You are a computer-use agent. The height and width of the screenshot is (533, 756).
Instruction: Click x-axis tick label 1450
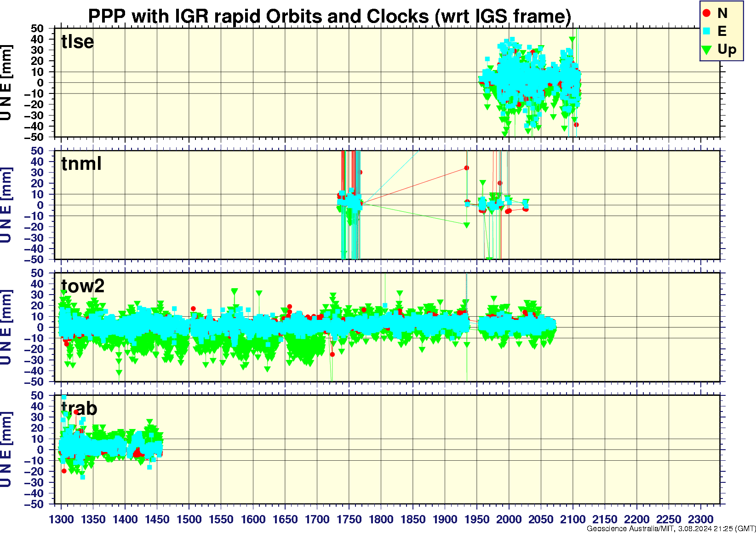[x=157, y=519]
